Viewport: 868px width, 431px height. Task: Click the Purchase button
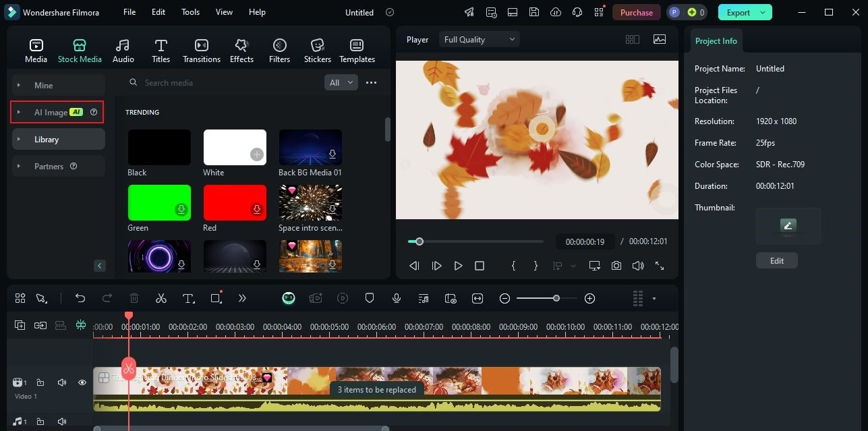point(637,12)
